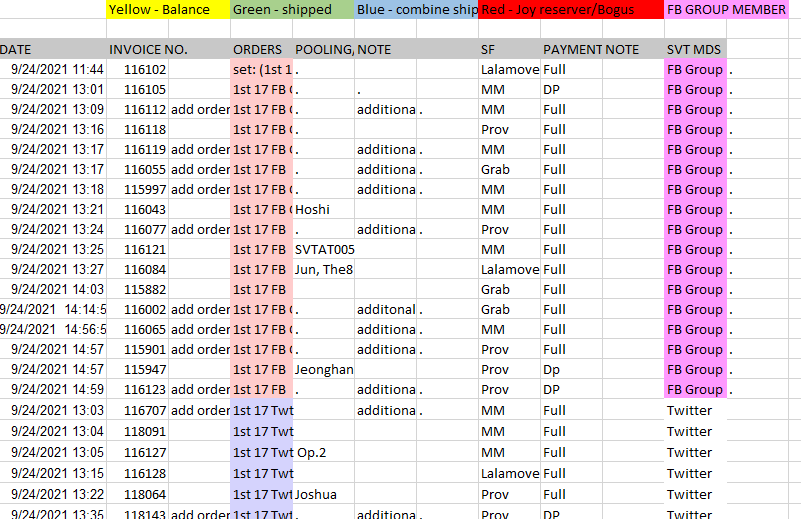Select the yellow 'Yellow - Balance' legend cell
Screen dimensions: 801x519
(x=168, y=10)
